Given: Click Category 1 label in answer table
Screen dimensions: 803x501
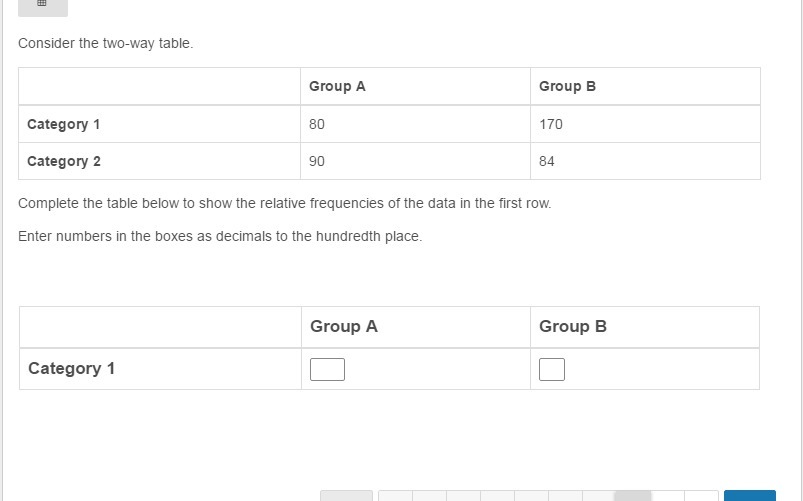Looking at the screenshot, I should [x=72, y=369].
